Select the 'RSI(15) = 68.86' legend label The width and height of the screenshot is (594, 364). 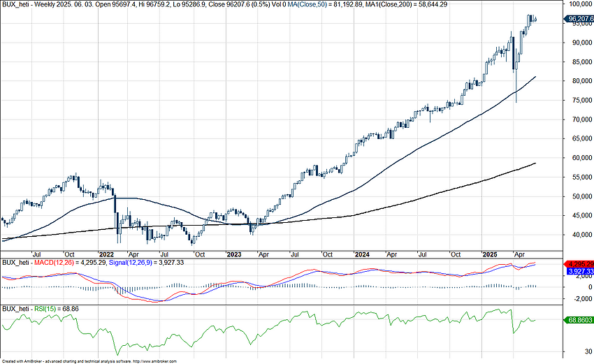tap(57, 309)
